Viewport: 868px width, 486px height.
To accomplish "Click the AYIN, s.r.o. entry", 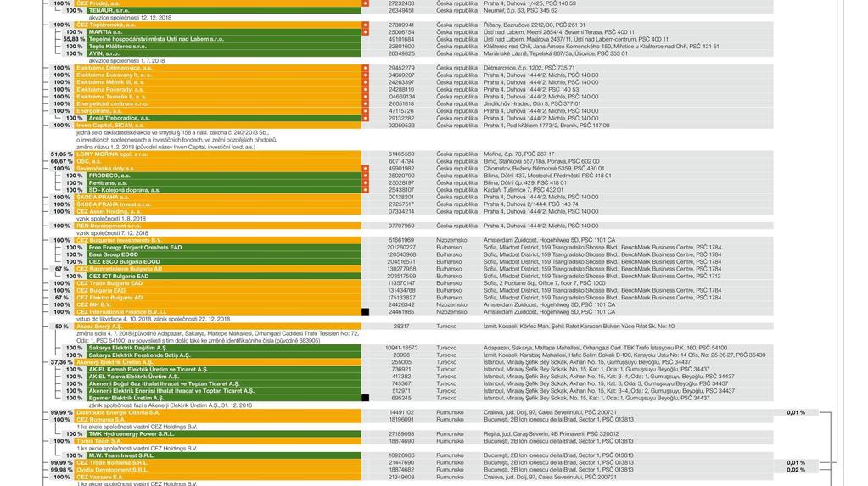I will [x=224, y=53].
